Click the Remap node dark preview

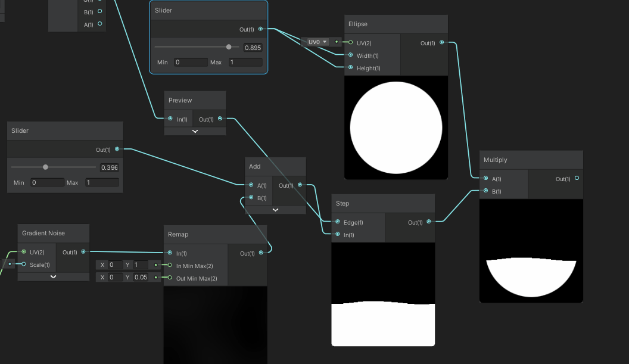tap(216, 325)
